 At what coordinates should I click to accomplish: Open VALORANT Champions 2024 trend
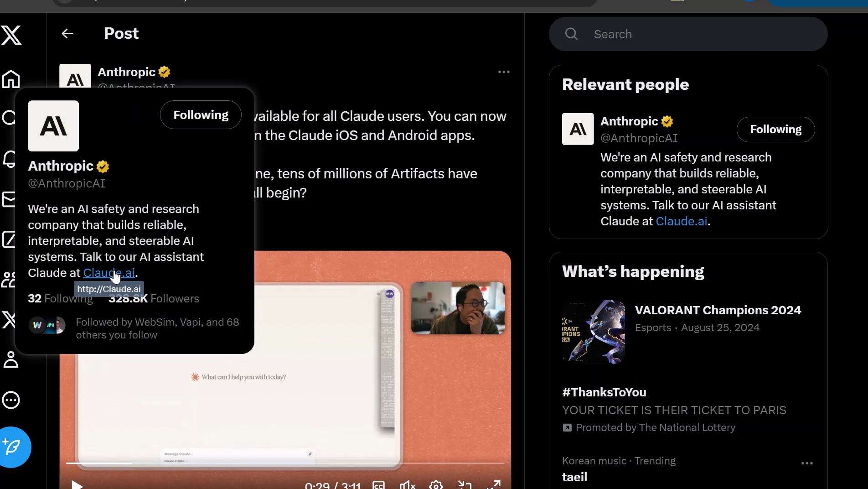point(718,310)
